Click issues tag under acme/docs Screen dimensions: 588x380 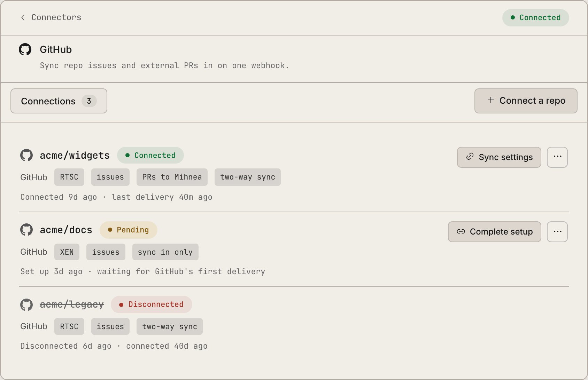[x=106, y=252]
